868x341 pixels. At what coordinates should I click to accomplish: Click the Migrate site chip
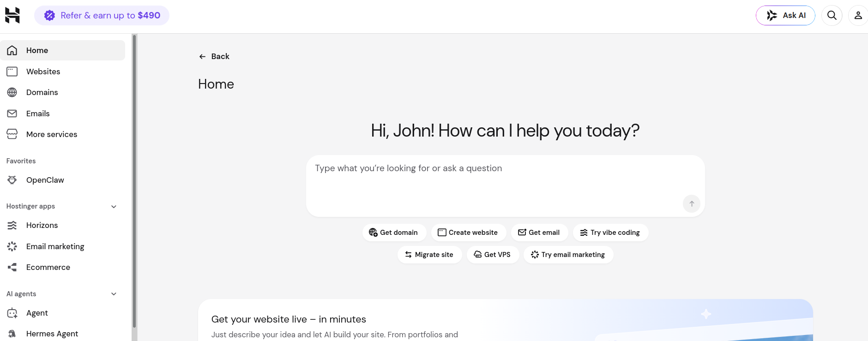point(429,255)
